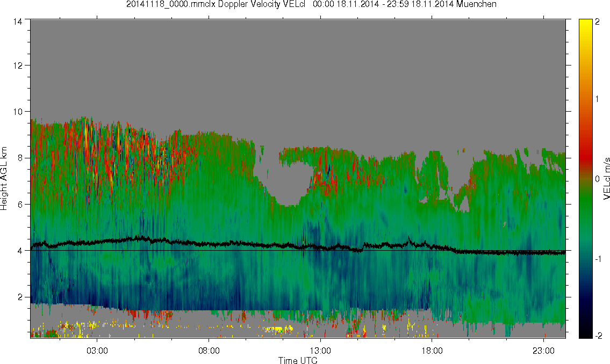Viewport: 610px width, 364px height.
Task: Click the colorbar value 1 label
Action: pos(597,99)
